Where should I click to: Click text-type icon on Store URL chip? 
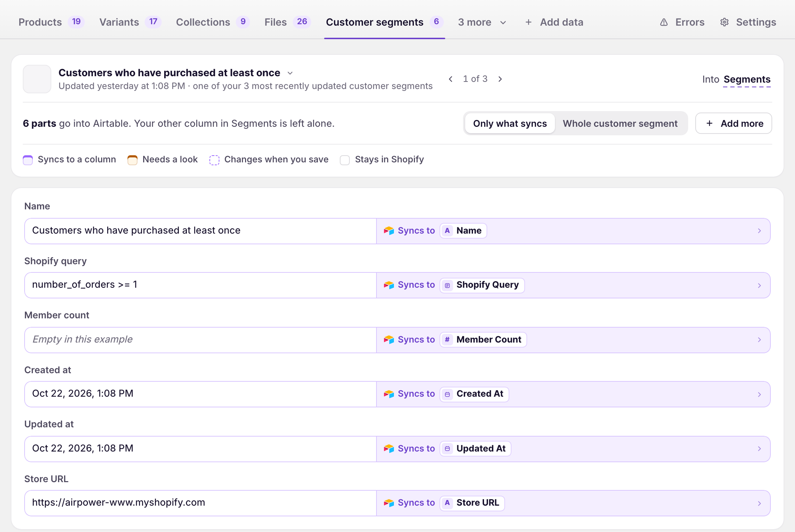(x=447, y=503)
